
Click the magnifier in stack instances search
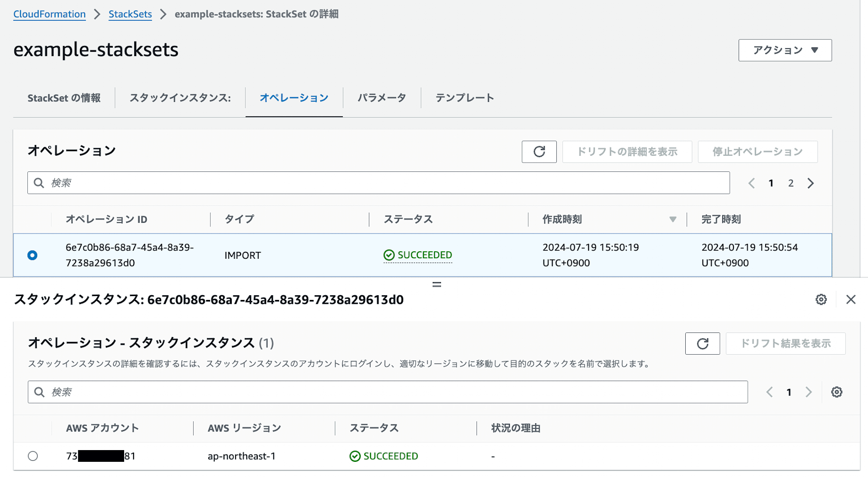pyautogui.click(x=39, y=392)
